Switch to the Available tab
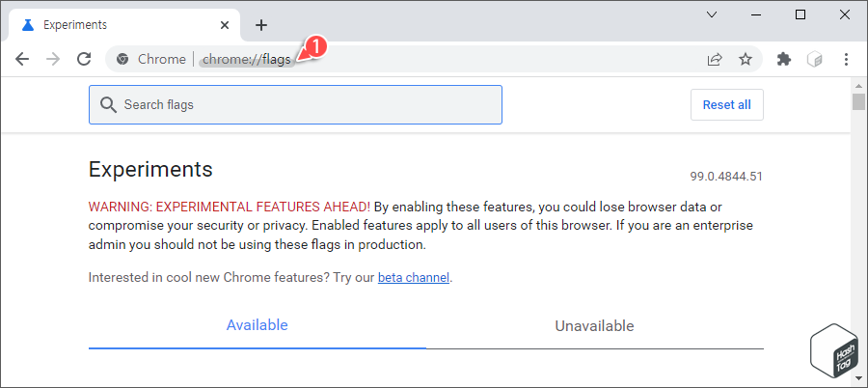The height and width of the screenshot is (388, 868). click(x=257, y=325)
